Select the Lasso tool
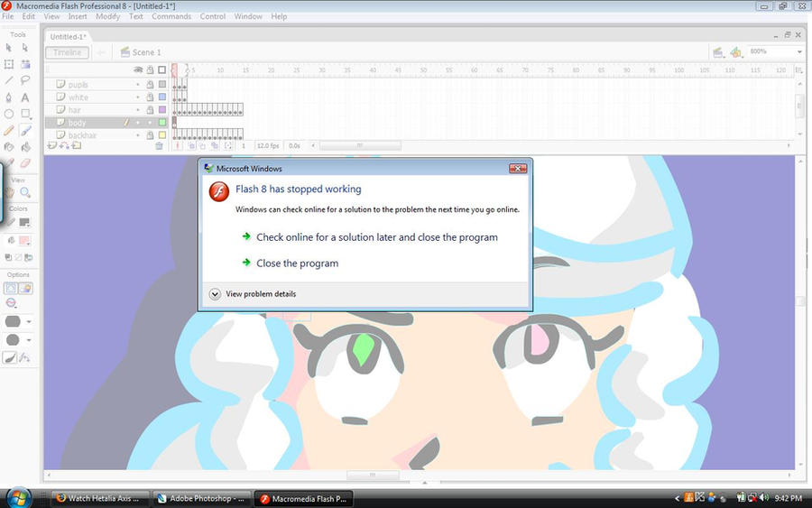This screenshot has width=812, height=508. pos(25,80)
